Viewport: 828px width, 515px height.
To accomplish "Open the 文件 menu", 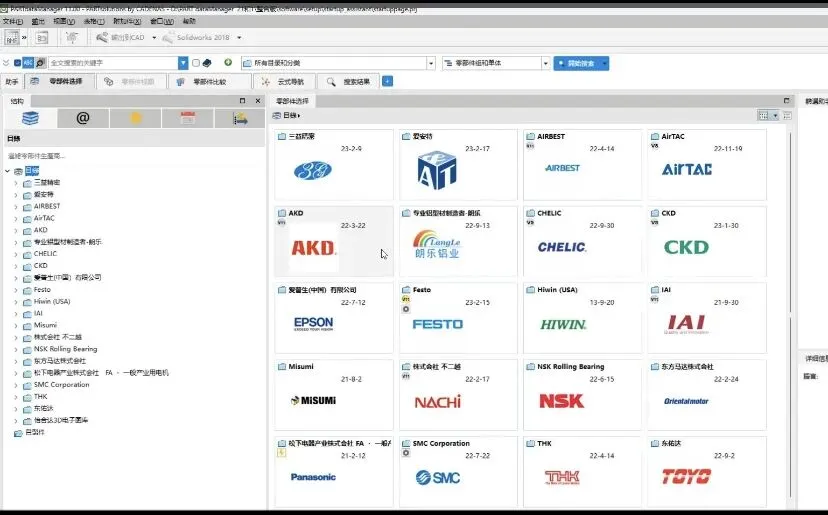I will point(13,21).
